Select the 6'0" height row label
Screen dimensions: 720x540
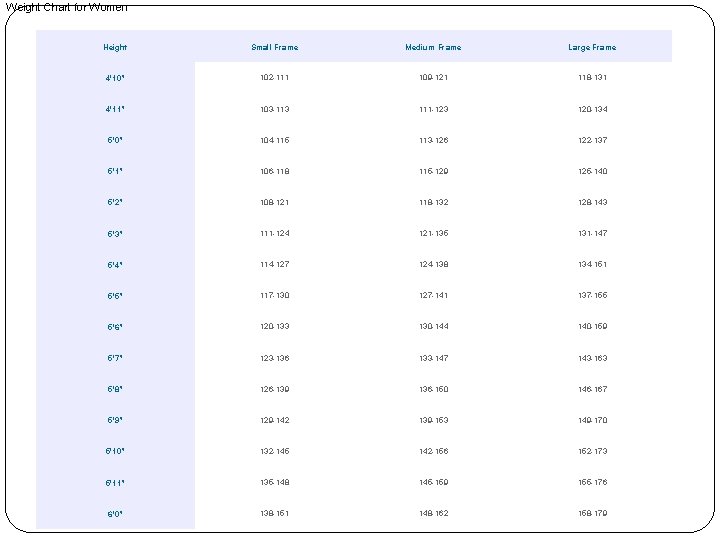pyautogui.click(x=115, y=514)
